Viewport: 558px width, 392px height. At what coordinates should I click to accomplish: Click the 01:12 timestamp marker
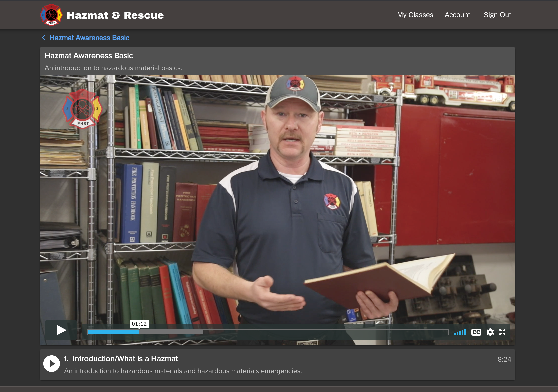click(x=139, y=324)
